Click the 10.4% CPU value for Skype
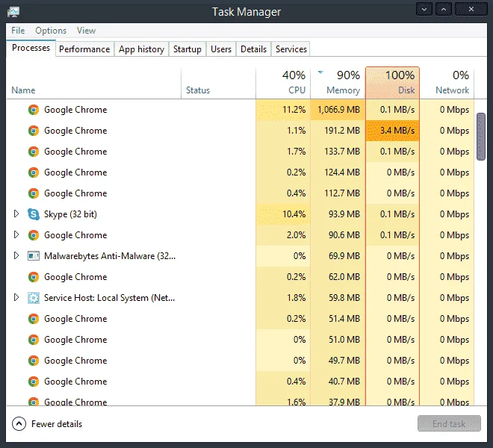The height and width of the screenshot is (448, 493). click(x=283, y=214)
